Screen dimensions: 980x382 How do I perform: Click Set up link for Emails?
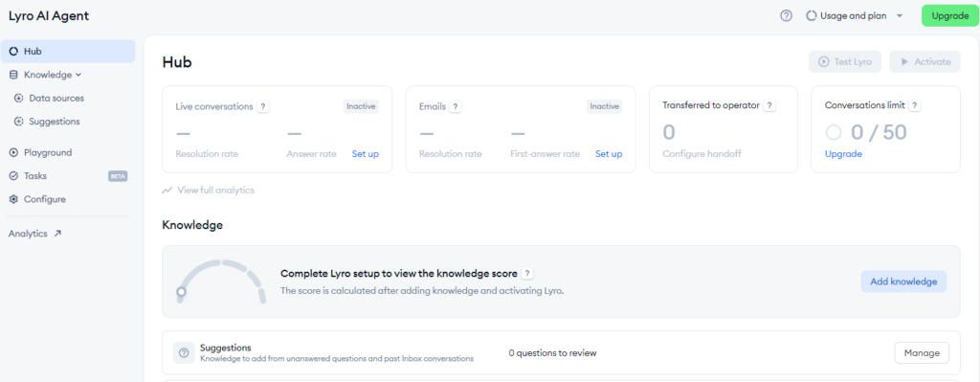[x=609, y=154]
